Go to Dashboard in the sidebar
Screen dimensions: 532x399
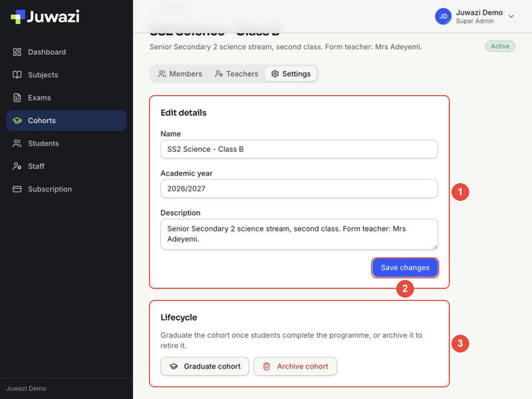pyautogui.click(x=66, y=52)
